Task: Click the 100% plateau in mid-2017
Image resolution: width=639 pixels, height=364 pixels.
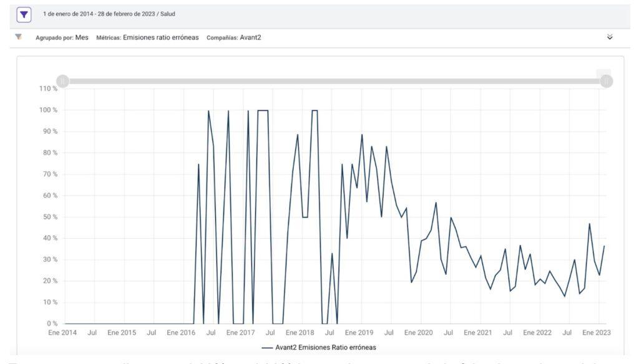Action: pos(263,110)
